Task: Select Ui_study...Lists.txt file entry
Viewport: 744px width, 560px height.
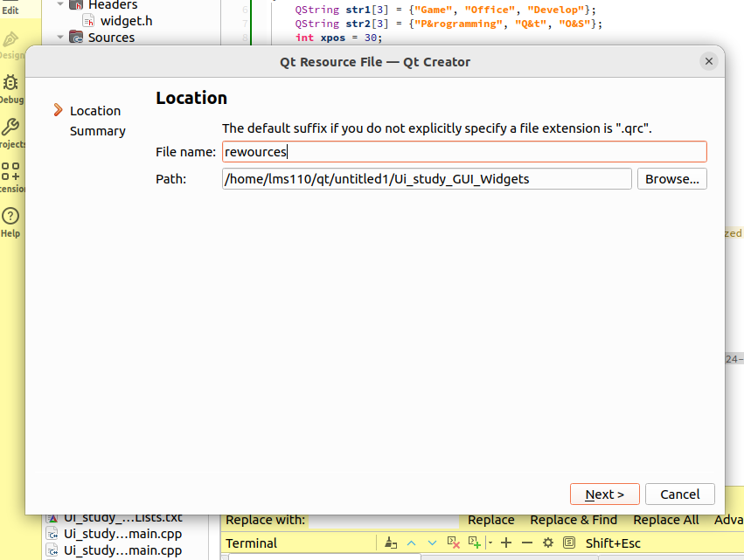Action: (x=123, y=518)
